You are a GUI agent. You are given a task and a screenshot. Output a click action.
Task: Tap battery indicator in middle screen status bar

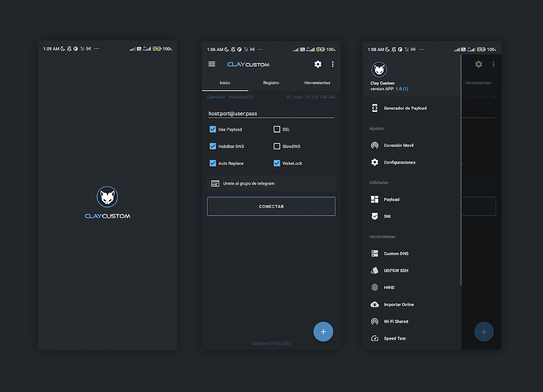[x=321, y=49]
